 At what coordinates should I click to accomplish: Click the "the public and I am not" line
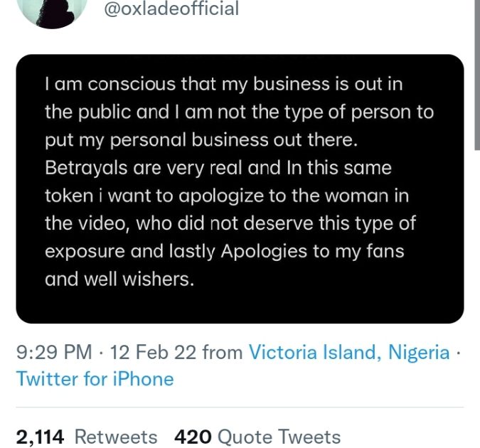[239, 112]
